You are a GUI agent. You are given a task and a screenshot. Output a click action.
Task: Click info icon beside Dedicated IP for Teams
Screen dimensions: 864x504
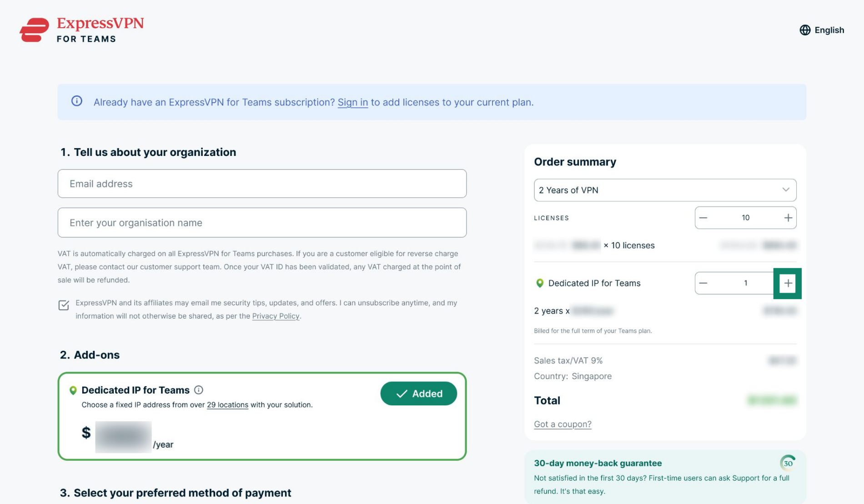click(199, 390)
